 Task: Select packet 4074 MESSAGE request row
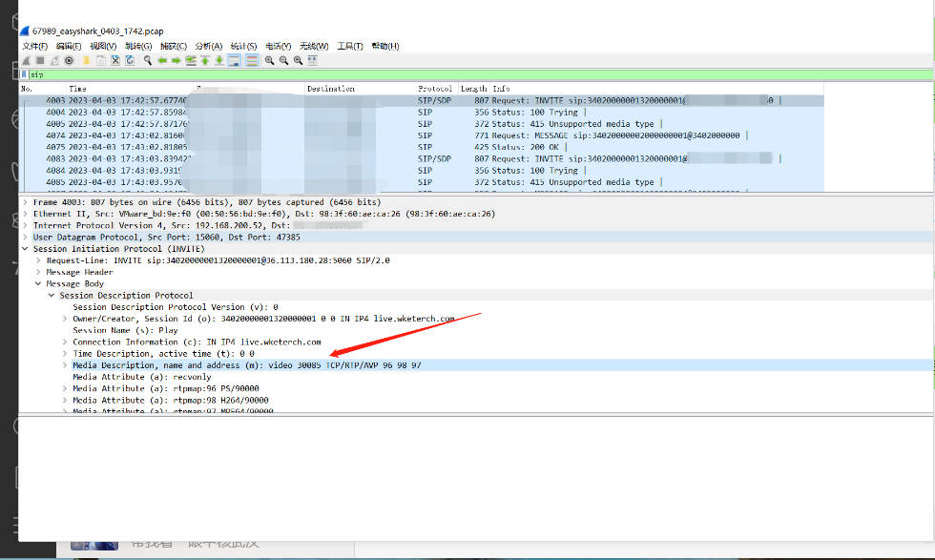pos(422,135)
